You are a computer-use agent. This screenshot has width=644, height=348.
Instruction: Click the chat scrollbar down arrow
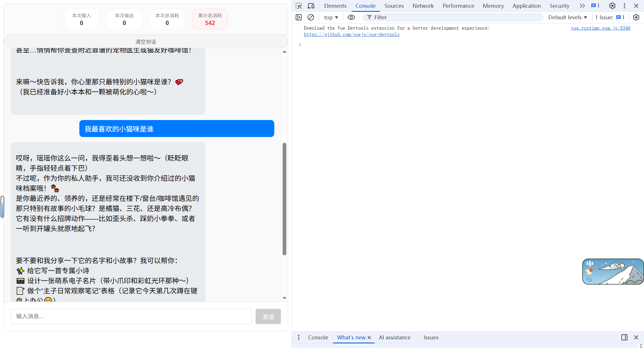coord(284,298)
